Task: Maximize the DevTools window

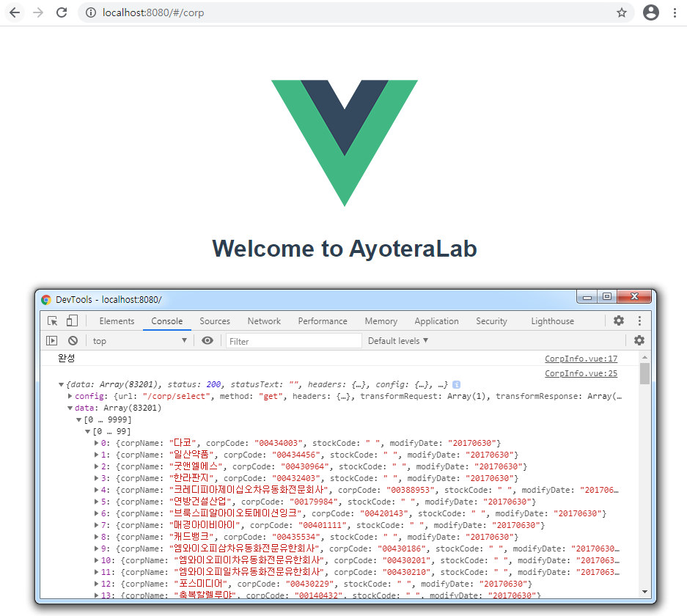Action: (x=607, y=296)
